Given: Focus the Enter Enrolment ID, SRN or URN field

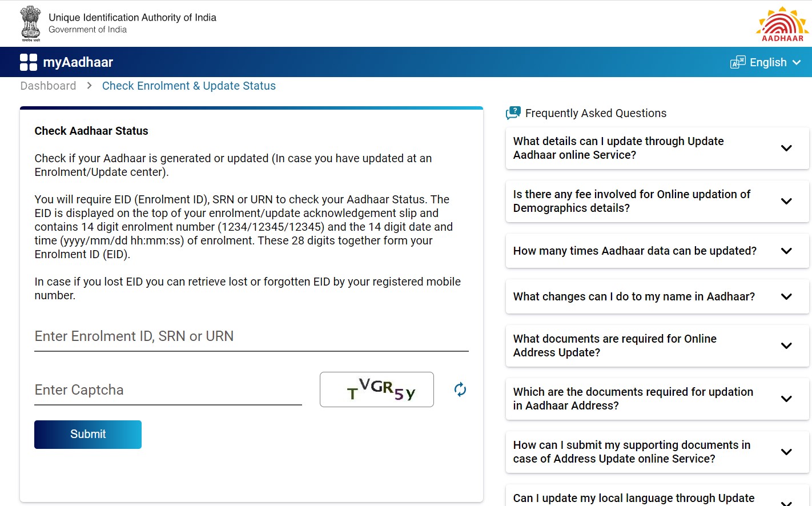Looking at the screenshot, I should click(x=251, y=336).
